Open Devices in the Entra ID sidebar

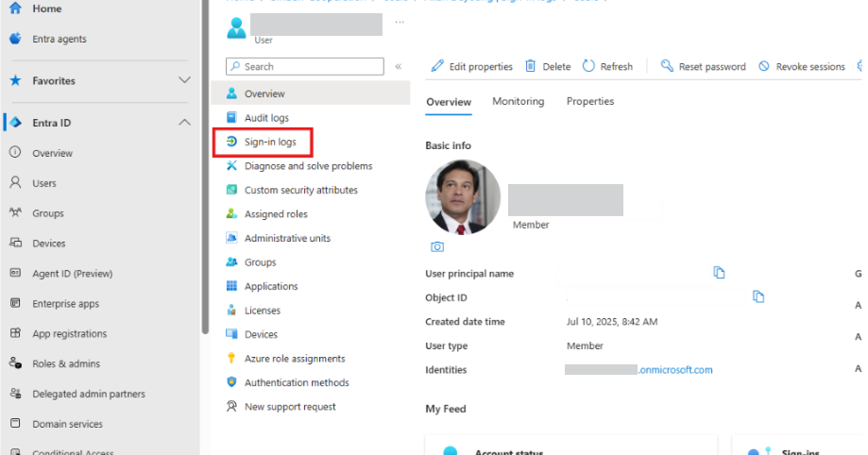[x=49, y=243]
